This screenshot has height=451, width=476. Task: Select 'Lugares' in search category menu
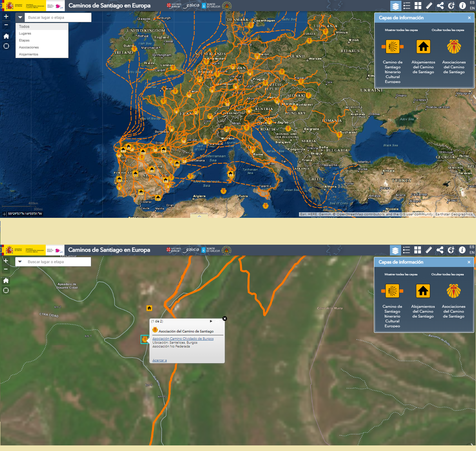click(42, 33)
